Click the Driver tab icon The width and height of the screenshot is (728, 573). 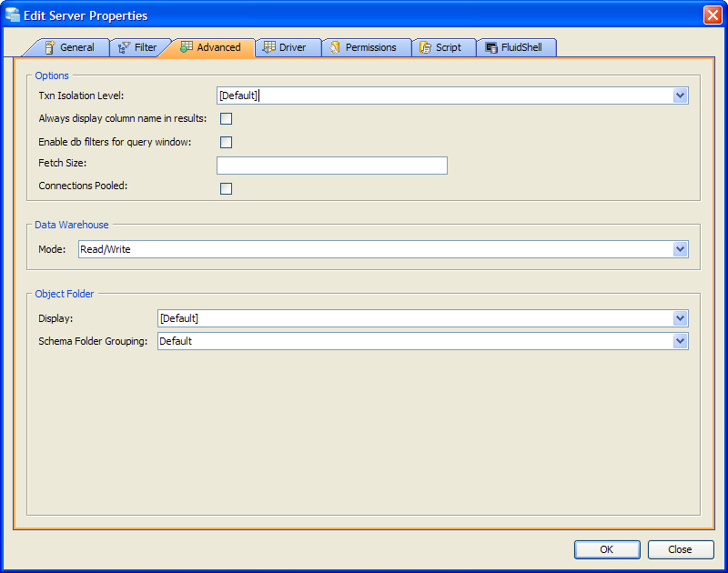(x=268, y=47)
